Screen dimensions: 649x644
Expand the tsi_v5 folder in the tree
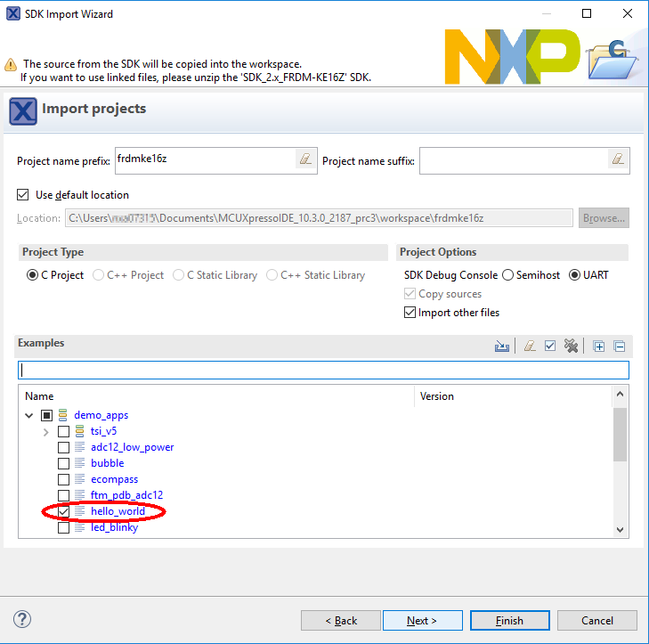(46, 432)
